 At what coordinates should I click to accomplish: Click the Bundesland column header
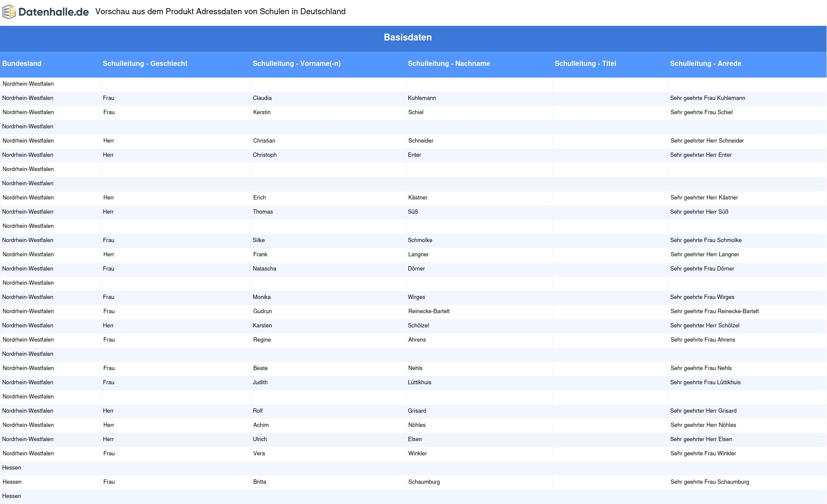(22, 64)
